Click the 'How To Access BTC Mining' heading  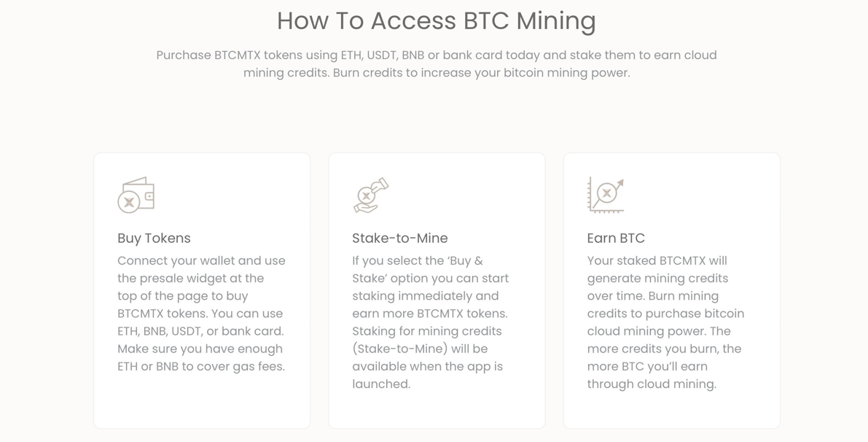(x=436, y=20)
